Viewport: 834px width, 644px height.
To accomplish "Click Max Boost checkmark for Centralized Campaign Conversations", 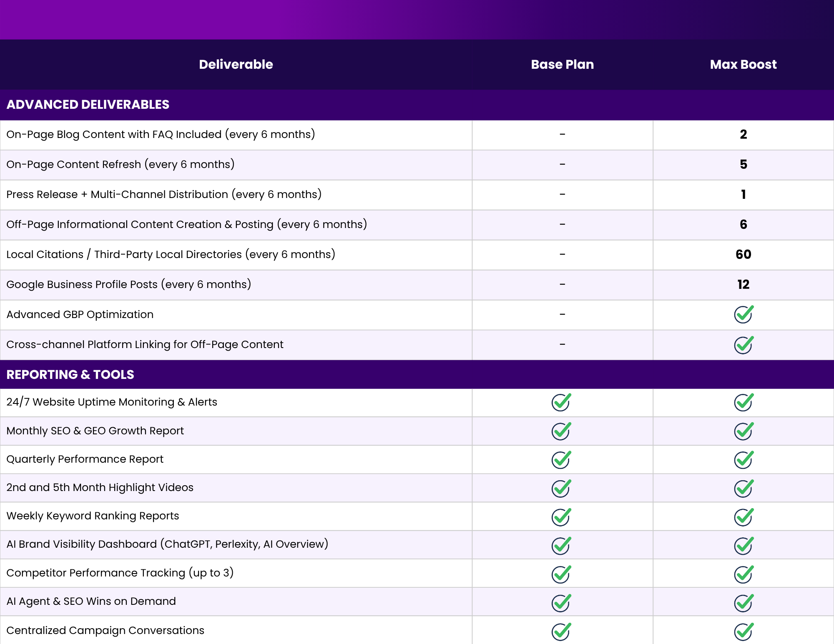I will [743, 631].
